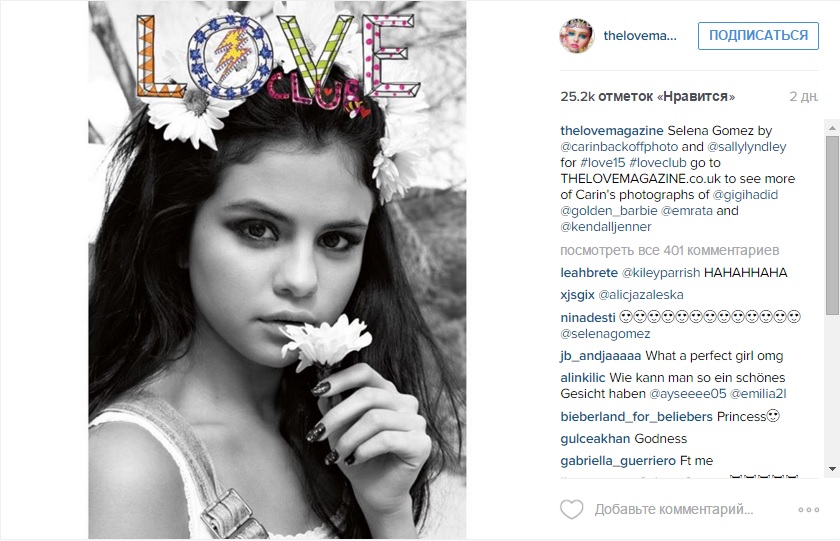
Task: Open the #love15 hashtag
Action: tap(603, 163)
